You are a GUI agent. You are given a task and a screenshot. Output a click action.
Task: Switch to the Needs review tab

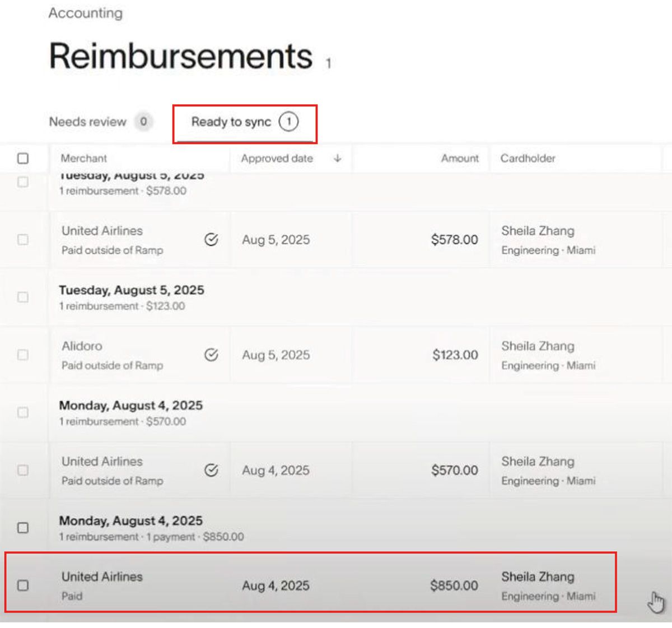coord(88,122)
